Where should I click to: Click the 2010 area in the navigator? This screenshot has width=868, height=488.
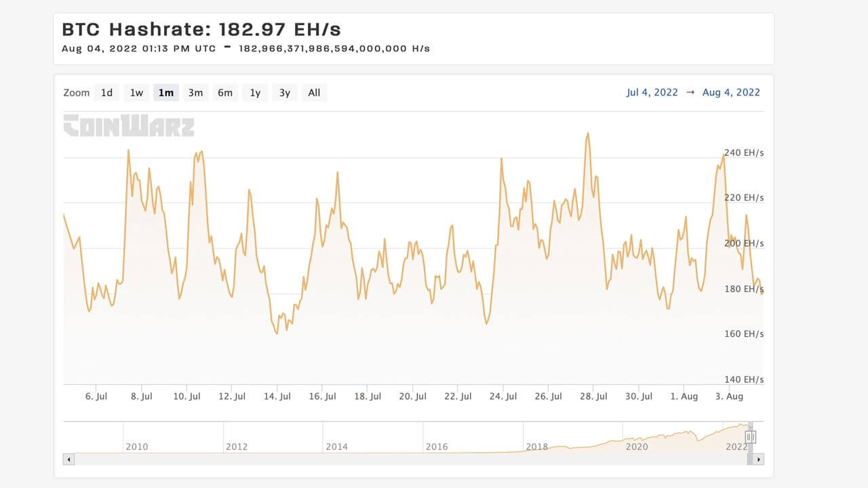pos(137,447)
